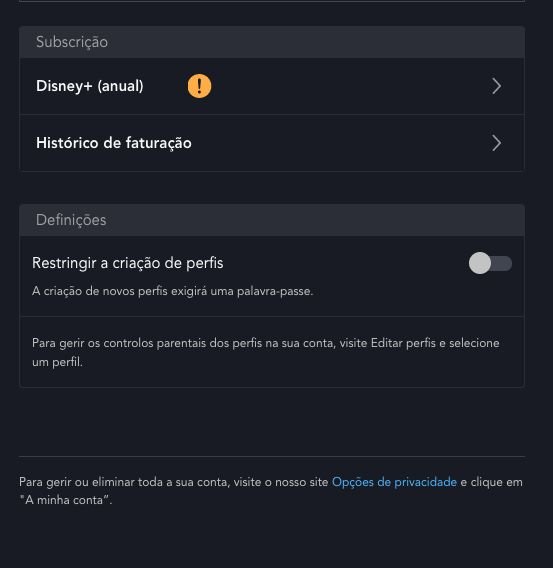
Task: Select the Disney+ (anual) subscription label
Action: click(x=89, y=86)
